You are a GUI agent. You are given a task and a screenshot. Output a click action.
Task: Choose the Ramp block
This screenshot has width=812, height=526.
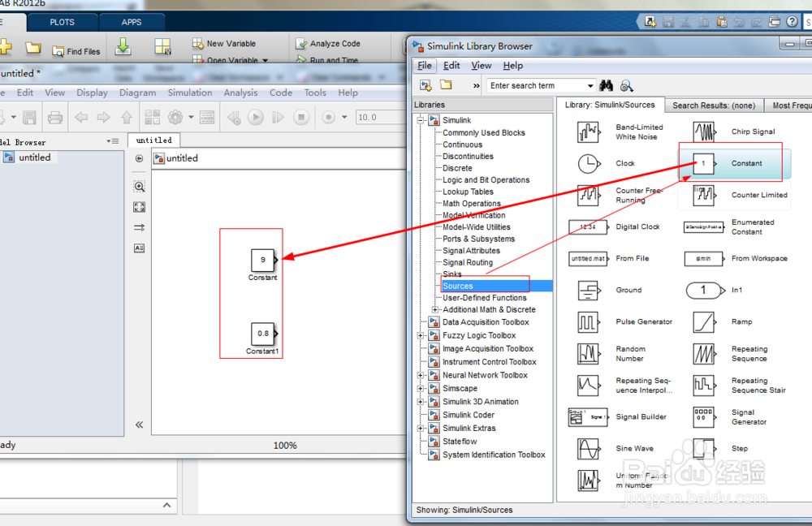[704, 322]
